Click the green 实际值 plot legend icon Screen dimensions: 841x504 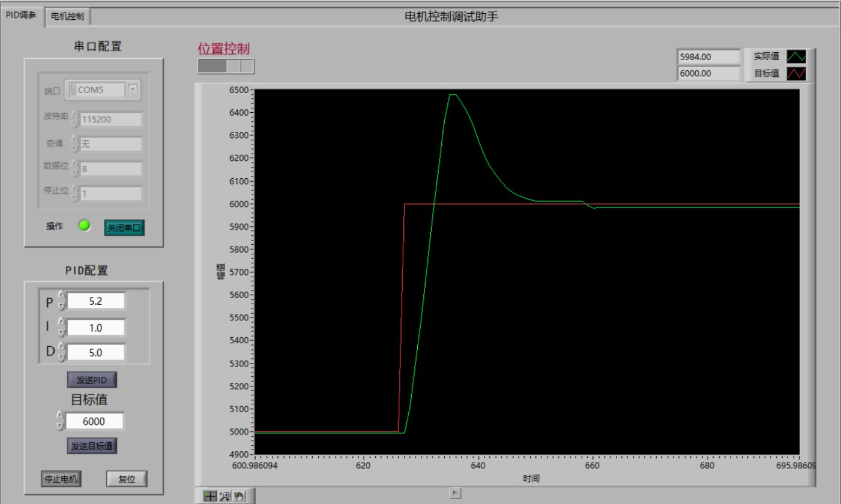797,56
